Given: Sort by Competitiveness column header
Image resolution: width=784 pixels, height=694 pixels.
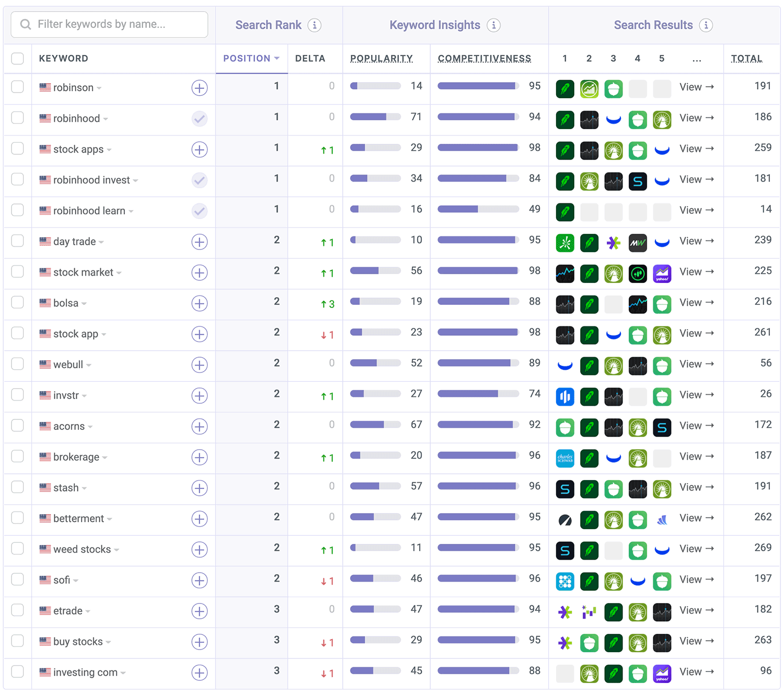Looking at the screenshot, I should (x=485, y=59).
